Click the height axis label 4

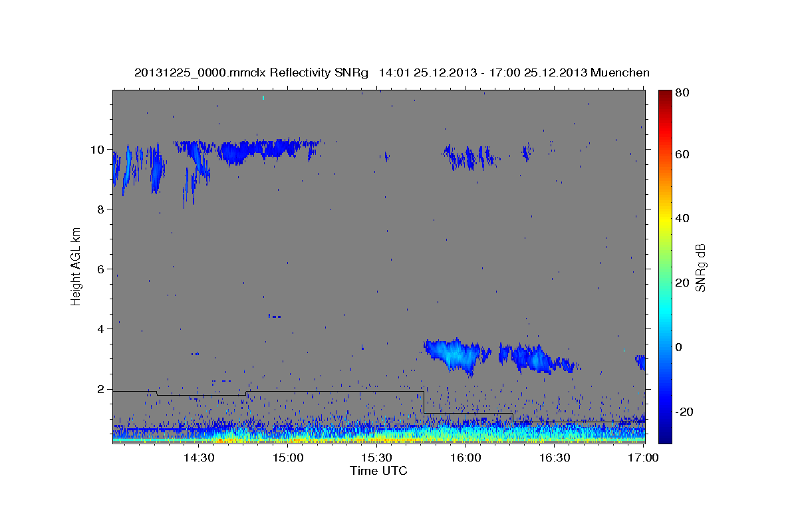[x=100, y=329]
